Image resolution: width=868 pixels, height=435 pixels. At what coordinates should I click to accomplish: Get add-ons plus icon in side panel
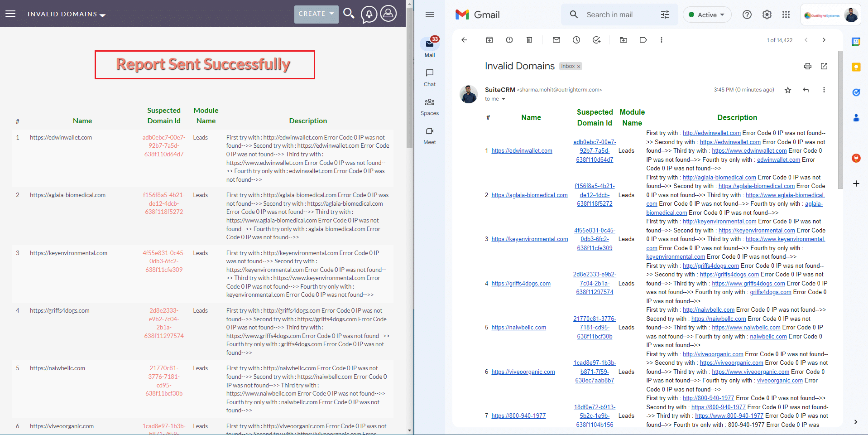[856, 184]
